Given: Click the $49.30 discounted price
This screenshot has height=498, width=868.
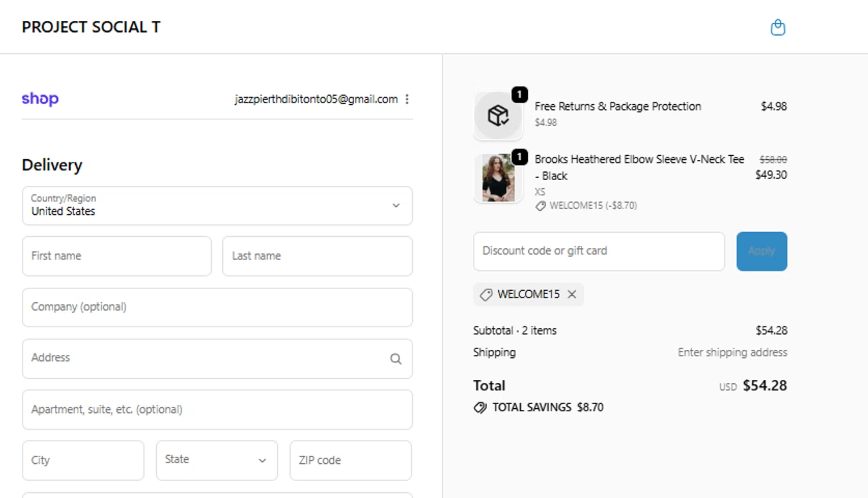Looking at the screenshot, I should [x=771, y=175].
